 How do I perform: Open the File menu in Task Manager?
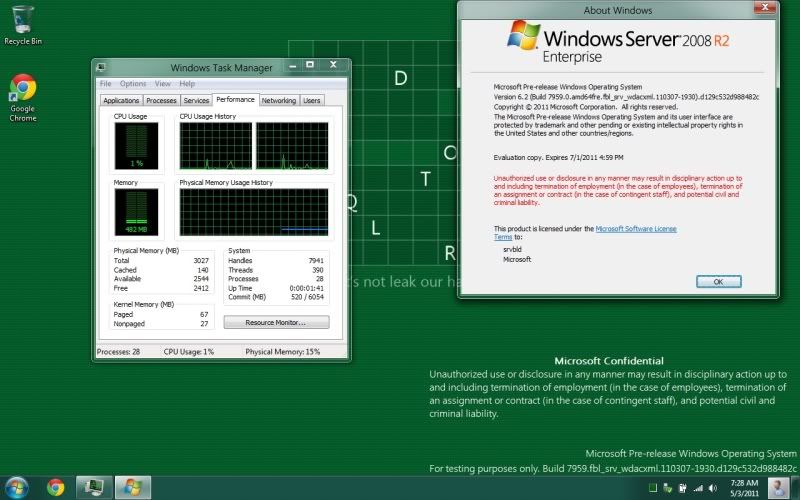pyautogui.click(x=106, y=84)
